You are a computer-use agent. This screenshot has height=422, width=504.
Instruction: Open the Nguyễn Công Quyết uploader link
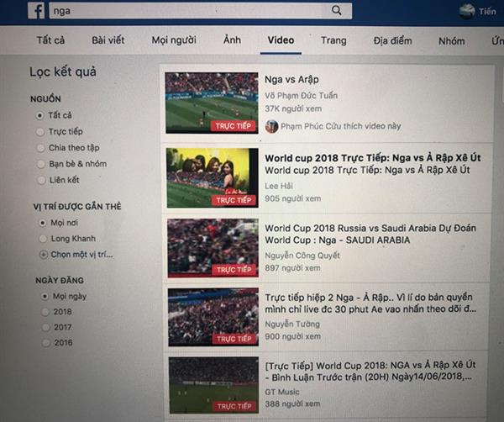point(302,256)
